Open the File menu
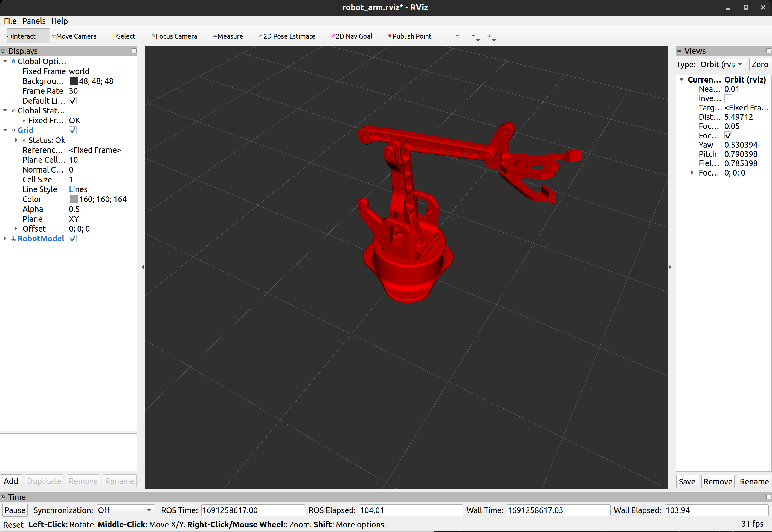Image resolution: width=772 pixels, height=532 pixels. click(x=10, y=21)
